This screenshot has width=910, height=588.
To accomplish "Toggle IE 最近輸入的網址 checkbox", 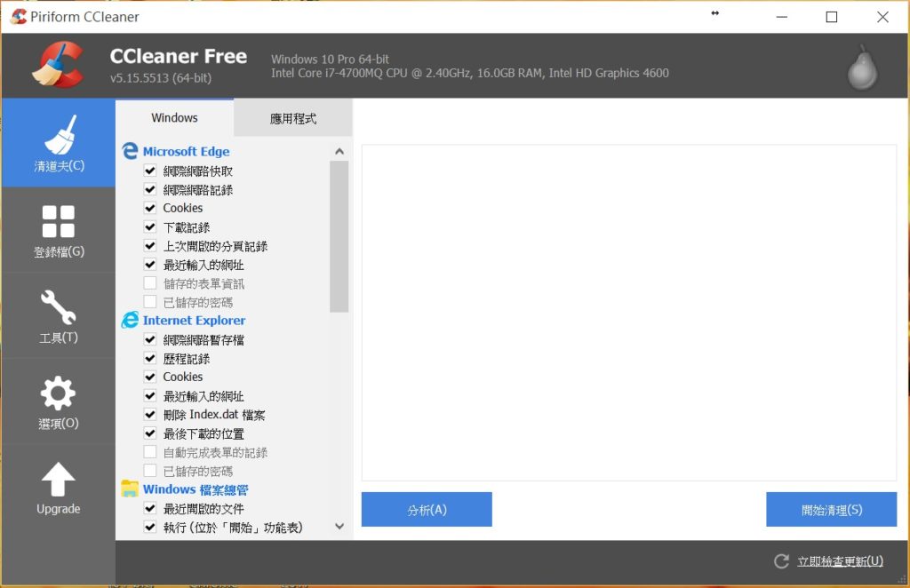I will click(149, 395).
